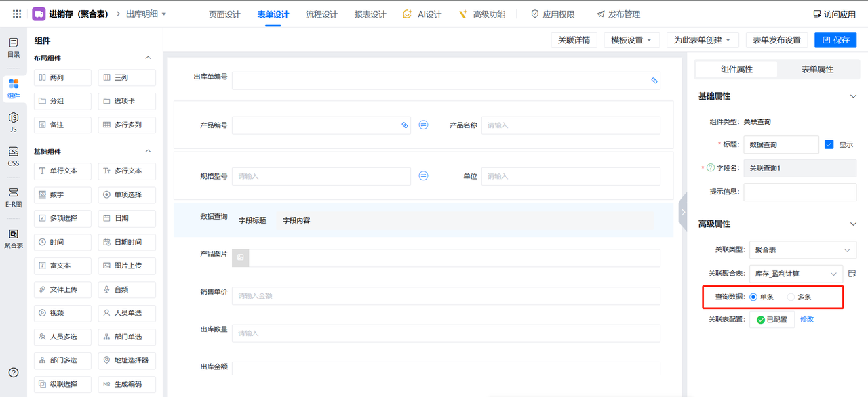Click the table icon beside 关联聚合表

coord(852,274)
